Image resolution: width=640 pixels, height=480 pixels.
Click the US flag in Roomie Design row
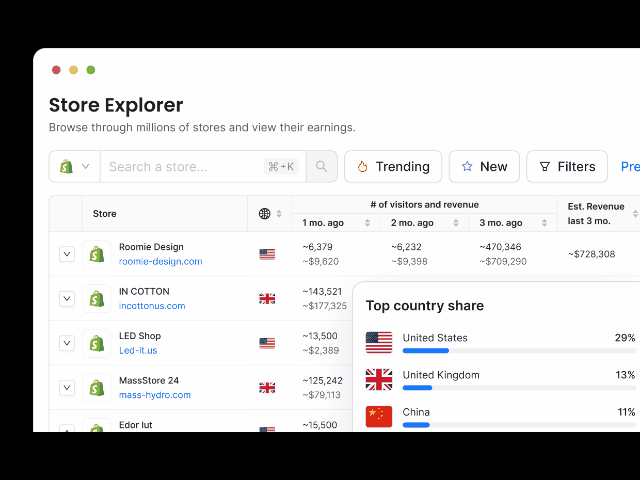pyautogui.click(x=267, y=254)
